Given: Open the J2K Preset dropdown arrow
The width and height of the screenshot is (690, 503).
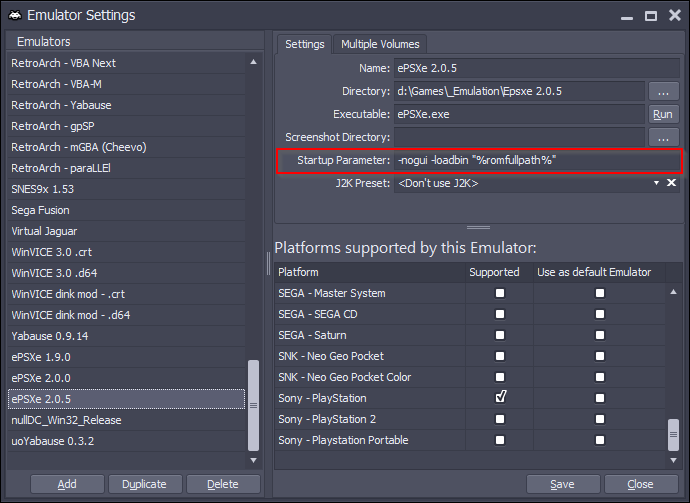Looking at the screenshot, I should [656, 183].
